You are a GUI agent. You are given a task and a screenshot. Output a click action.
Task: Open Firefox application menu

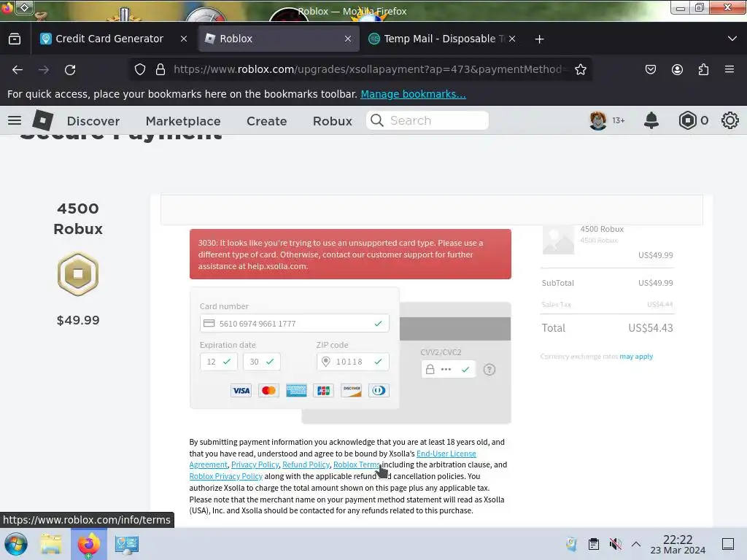coord(729,69)
